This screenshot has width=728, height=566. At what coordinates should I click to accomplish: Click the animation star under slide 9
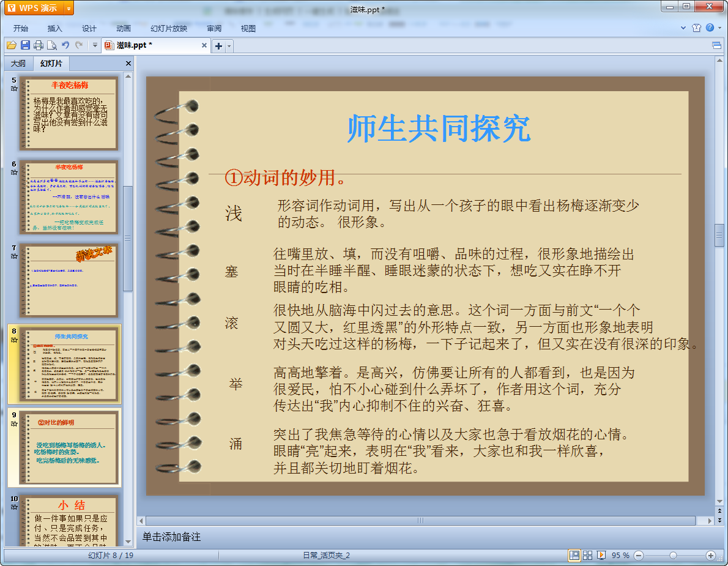click(14, 423)
